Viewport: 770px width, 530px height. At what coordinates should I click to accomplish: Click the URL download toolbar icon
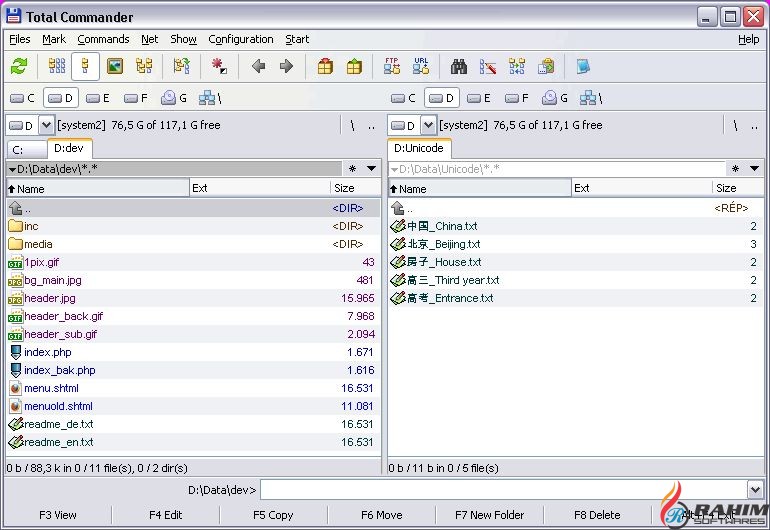pyautogui.click(x=421, y=67)
